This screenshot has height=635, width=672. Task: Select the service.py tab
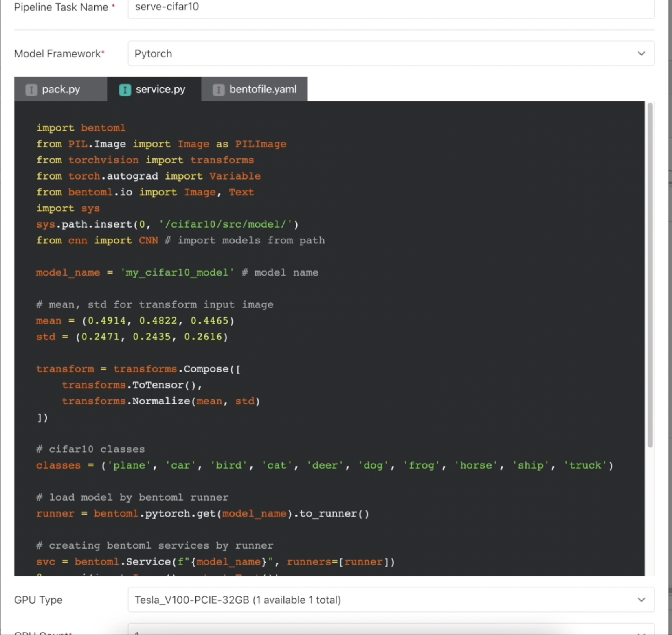[x=154, y=89]
